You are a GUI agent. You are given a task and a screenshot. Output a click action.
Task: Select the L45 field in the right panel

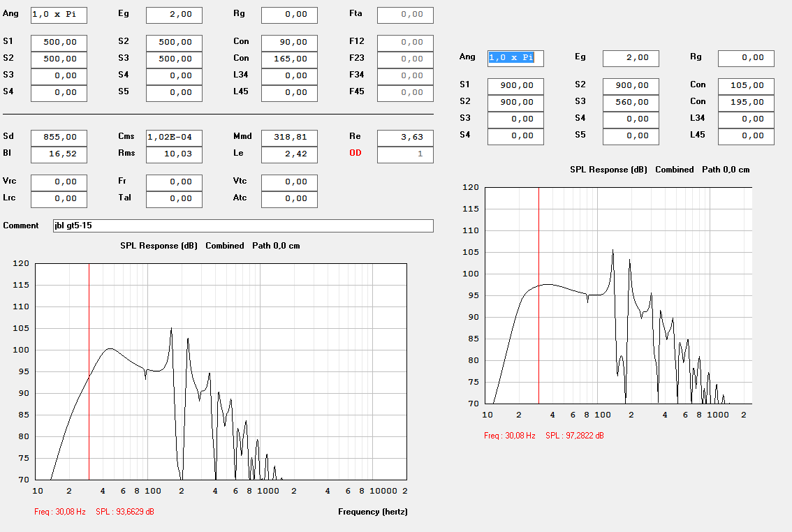coord(745,136)
